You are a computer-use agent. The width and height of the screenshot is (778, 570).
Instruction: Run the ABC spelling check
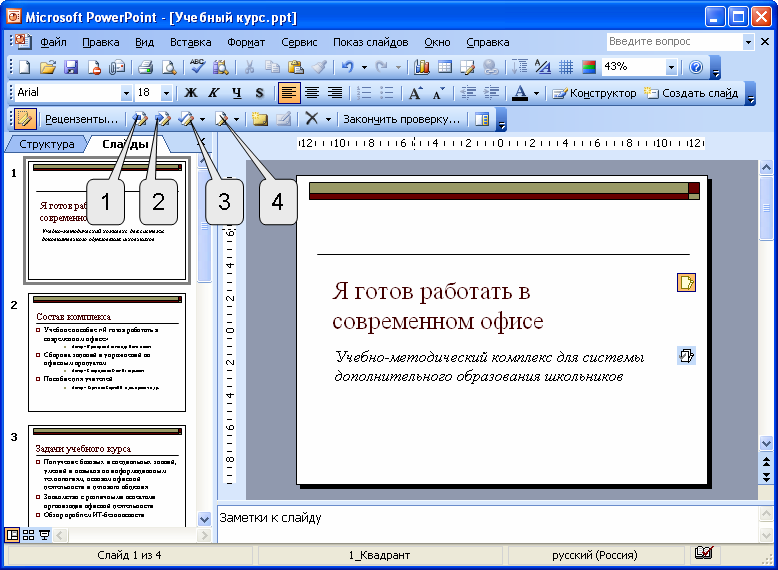(x=197, y=67)
